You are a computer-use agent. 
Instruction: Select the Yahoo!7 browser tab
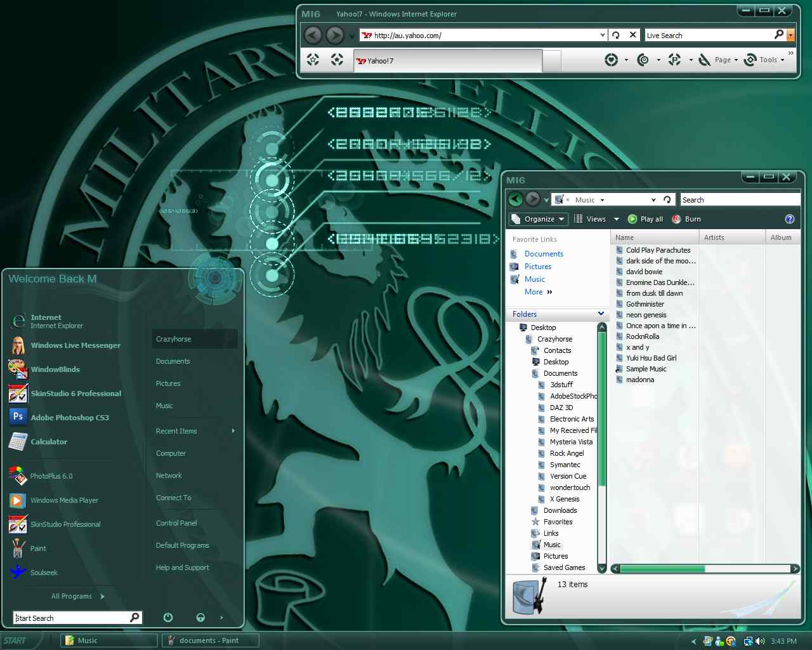pos(448,61)
